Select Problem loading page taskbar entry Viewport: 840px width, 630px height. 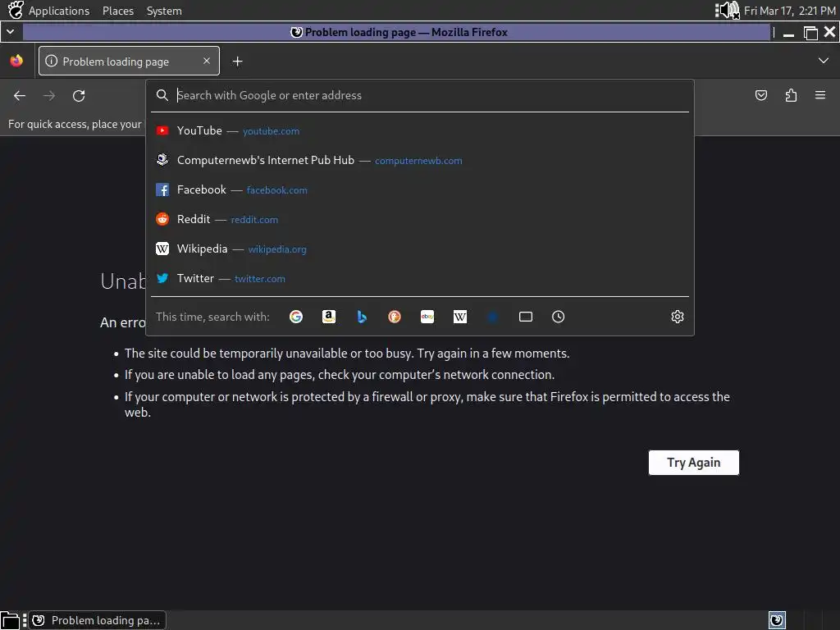pyautogui.click(x=98, y=620)
